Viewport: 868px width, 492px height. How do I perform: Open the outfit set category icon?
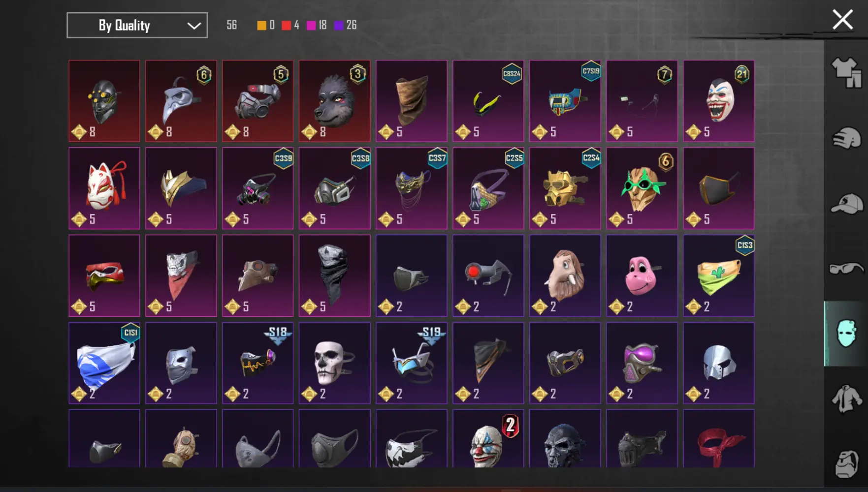846,73
